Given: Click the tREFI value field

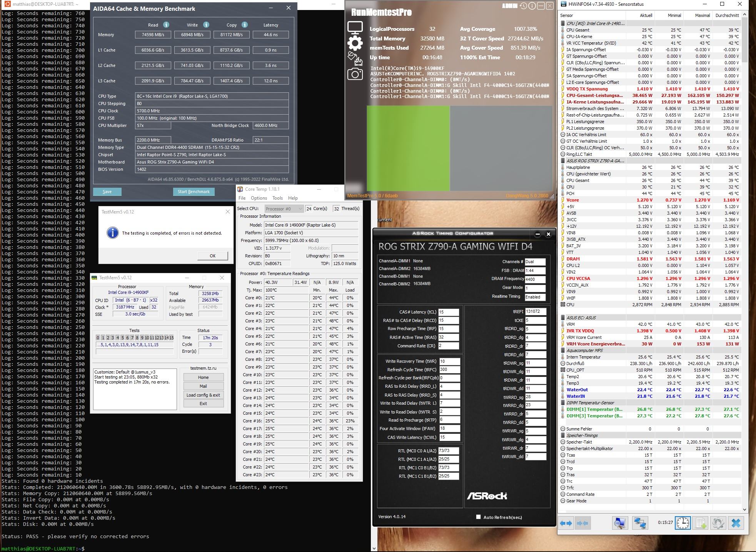Looking at the screenshot, I should tap(536, 312).
